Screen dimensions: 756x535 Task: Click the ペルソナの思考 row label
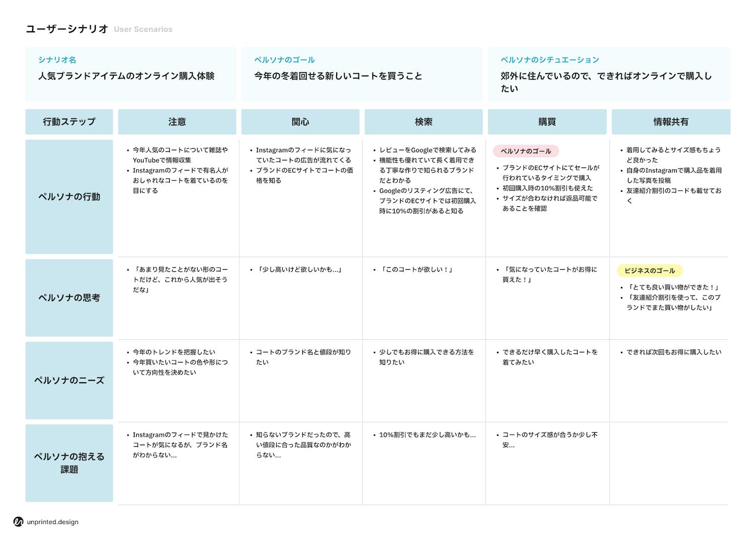pyautogui.click(x=69, y=298)
